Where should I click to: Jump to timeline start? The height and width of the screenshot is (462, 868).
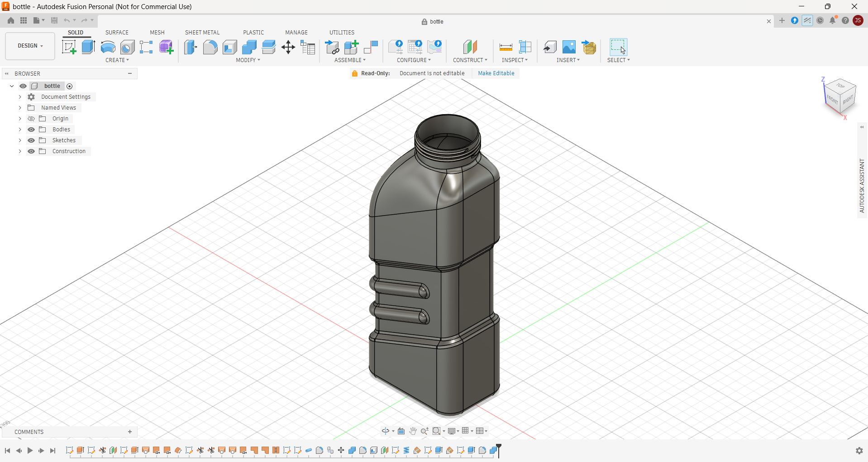coord(7,451)
